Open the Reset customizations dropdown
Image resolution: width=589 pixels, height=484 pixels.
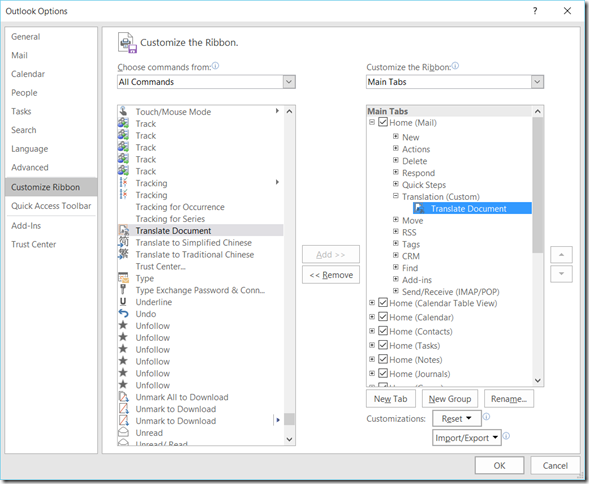pos(457,418)
